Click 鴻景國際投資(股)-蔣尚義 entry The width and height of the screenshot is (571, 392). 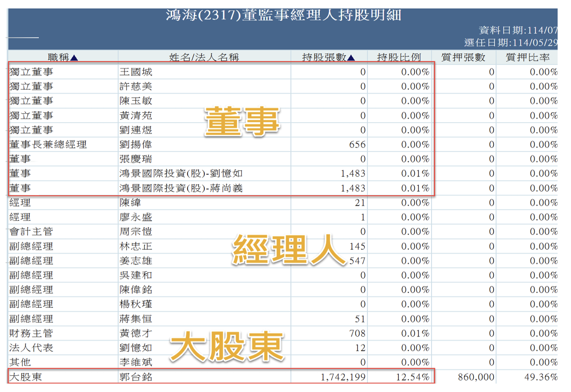click(181, 188)
